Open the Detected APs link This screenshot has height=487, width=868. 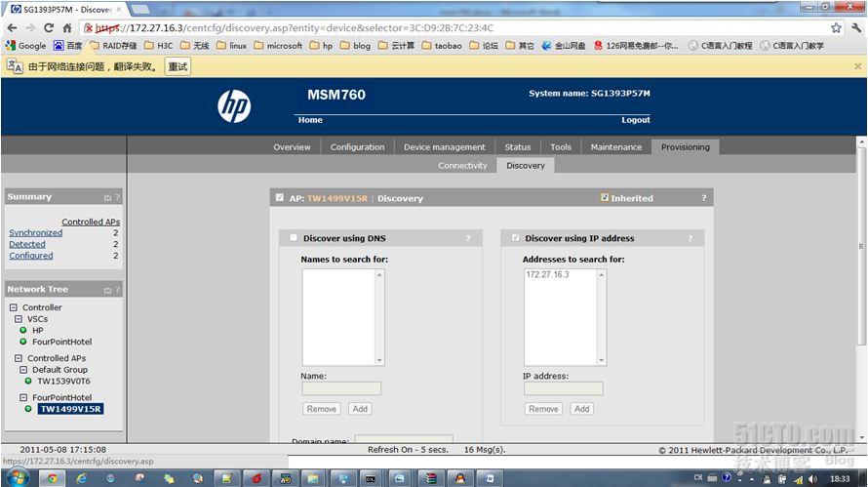27,244
